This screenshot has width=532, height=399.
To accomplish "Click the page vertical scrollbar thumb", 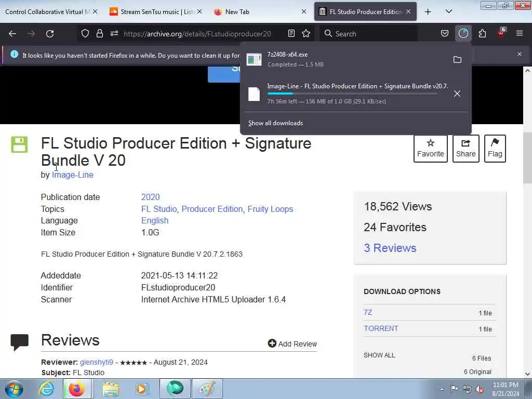I will coord(527,158).
